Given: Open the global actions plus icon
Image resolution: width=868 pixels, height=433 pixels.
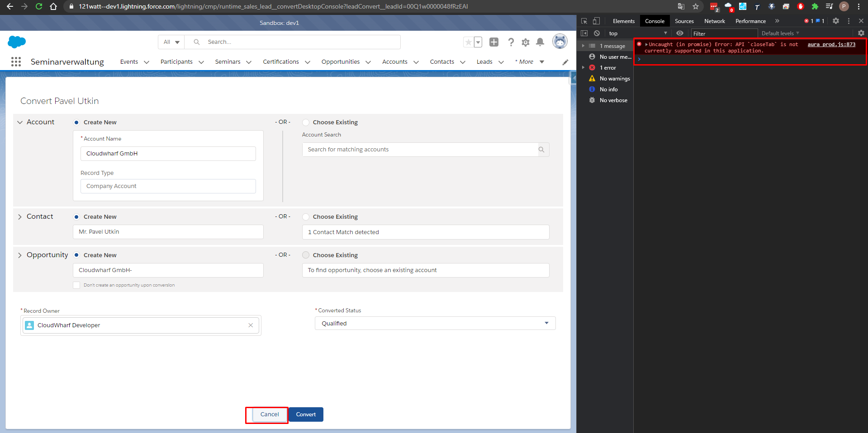Looking at the screenshot, I should [x=494, y=42].
